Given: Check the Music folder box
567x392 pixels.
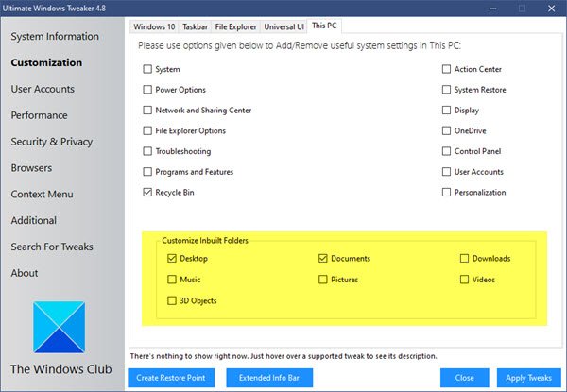Looking at the screenshot, I should coord(172,280).
